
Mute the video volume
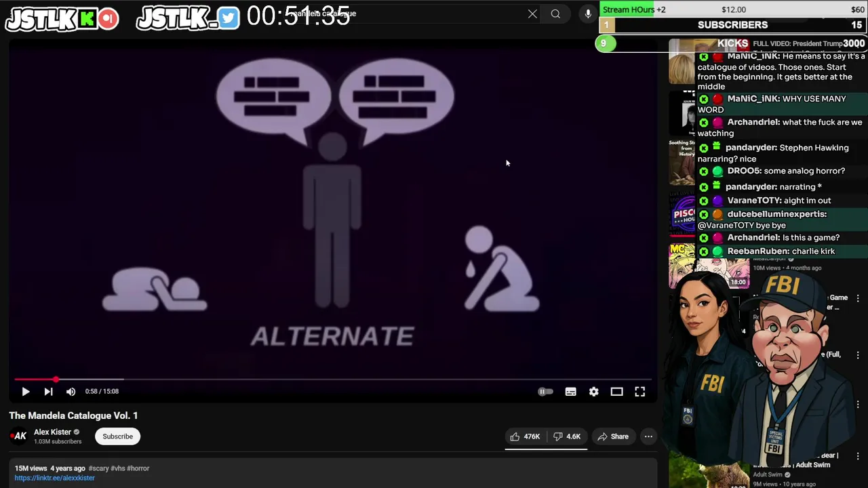pos(71,392)
